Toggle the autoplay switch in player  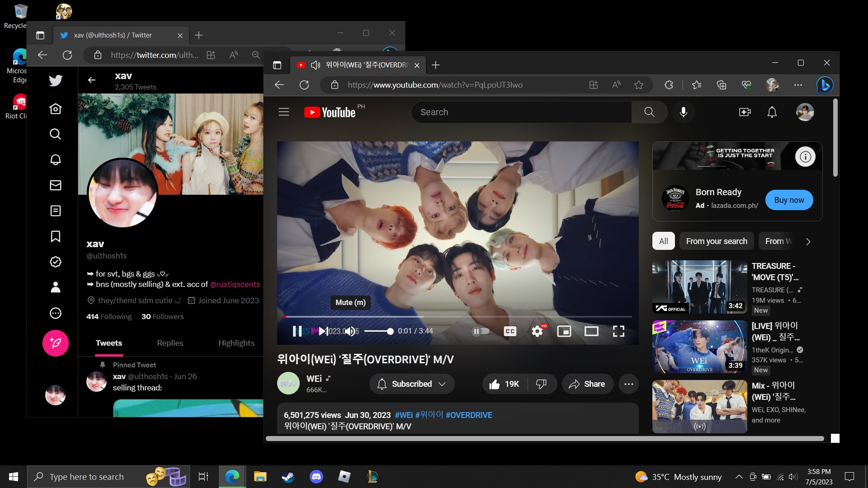pyautogui.click(x=481, y=331)
